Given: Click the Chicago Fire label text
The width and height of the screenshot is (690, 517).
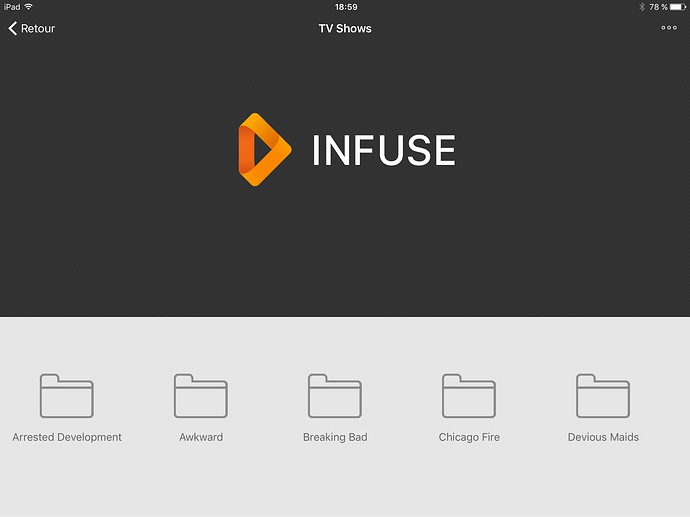Looking at the screenshot, I should (469, 437).
